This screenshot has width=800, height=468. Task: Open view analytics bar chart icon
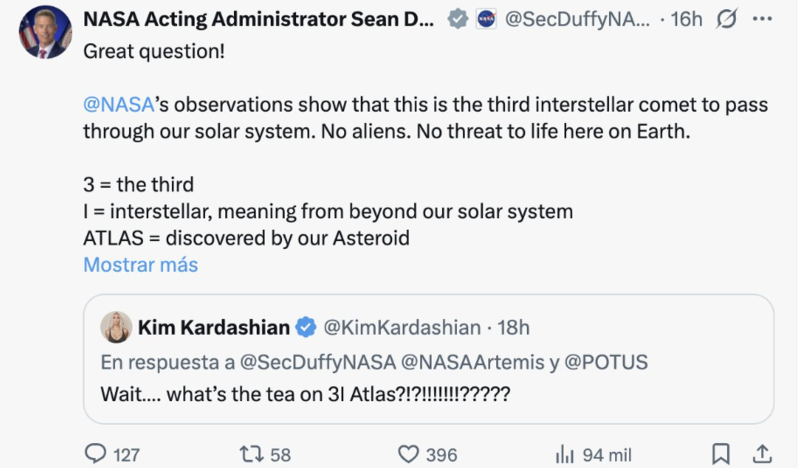[x=563, y=454]
